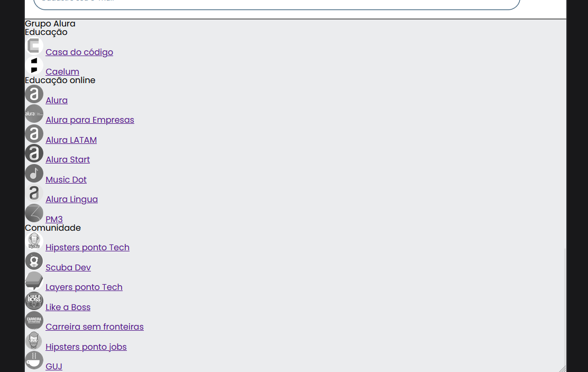588x372 pixels.
Task: Open the Carreira sem fronteiras link
Action: [95, 327]
